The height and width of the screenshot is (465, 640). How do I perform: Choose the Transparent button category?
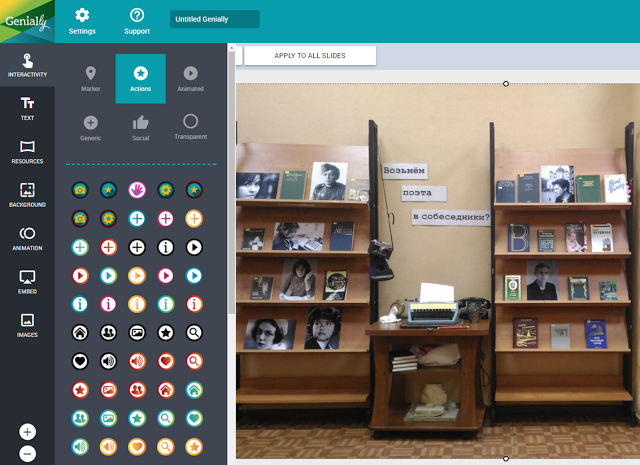pos(190,127)
